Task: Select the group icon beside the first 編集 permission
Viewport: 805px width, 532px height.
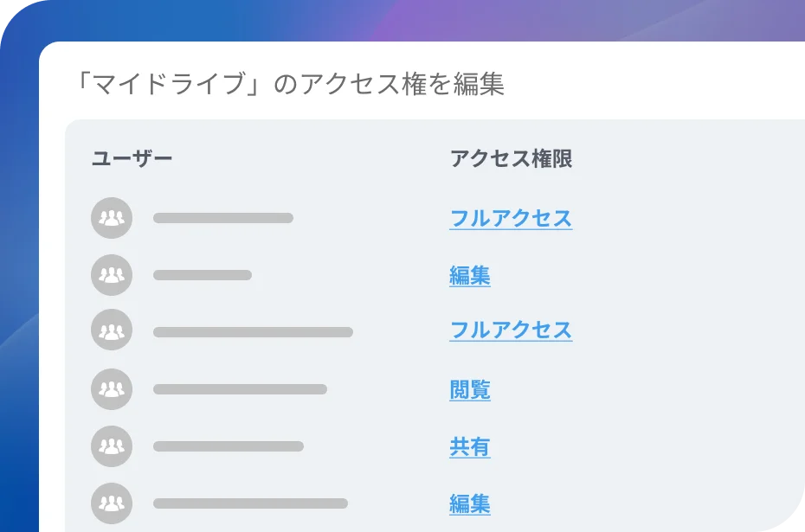Action: [112, 275]
